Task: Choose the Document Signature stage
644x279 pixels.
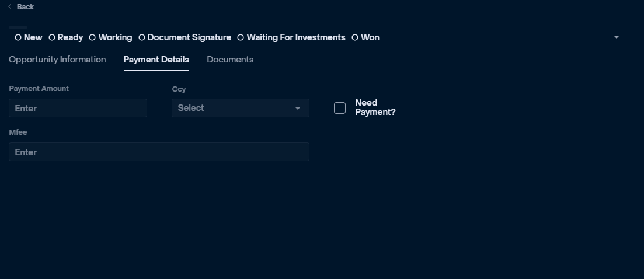Action: coord(185,37)
